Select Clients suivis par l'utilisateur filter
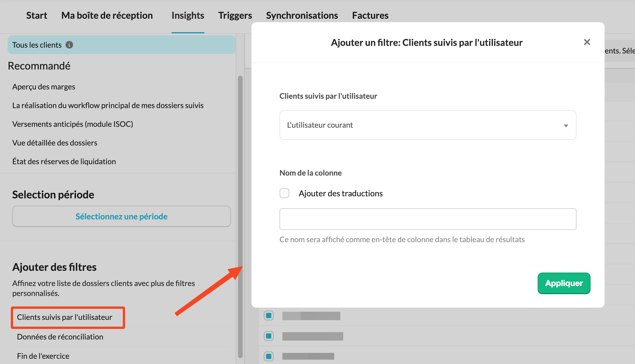The height and width of the screenshot is (364, 635). 65,317
